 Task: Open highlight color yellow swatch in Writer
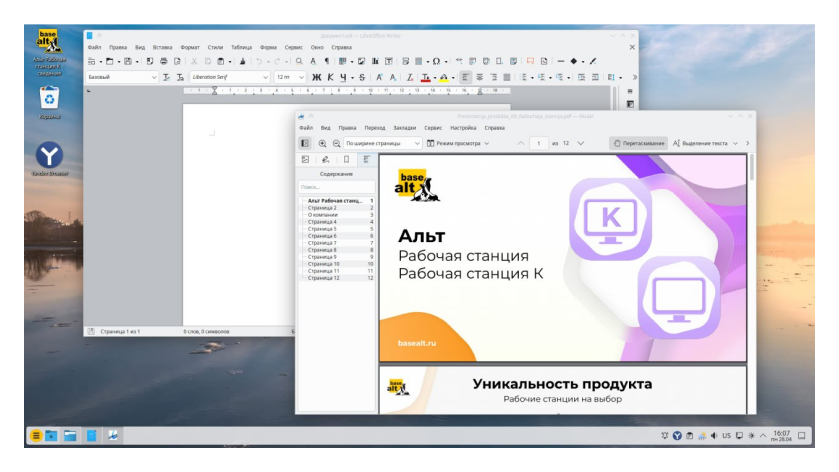click(x=444, y=77)
